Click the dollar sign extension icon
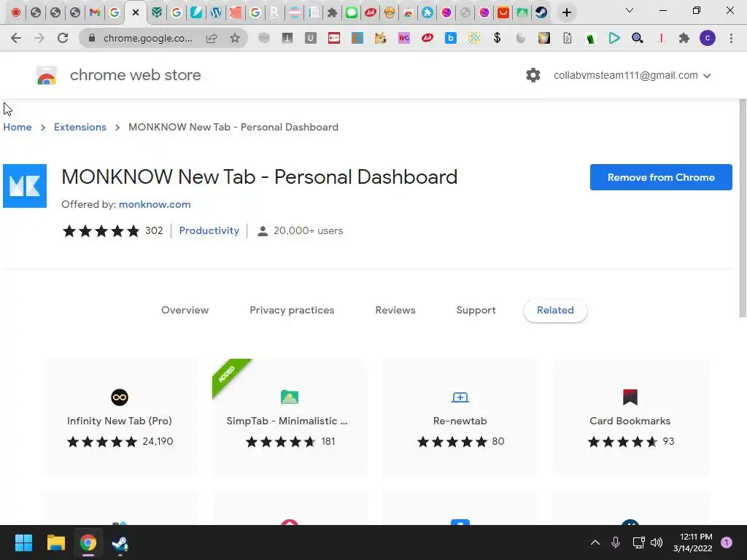The image size is (747, 560). pyautogui.click(x=497, y=38)
